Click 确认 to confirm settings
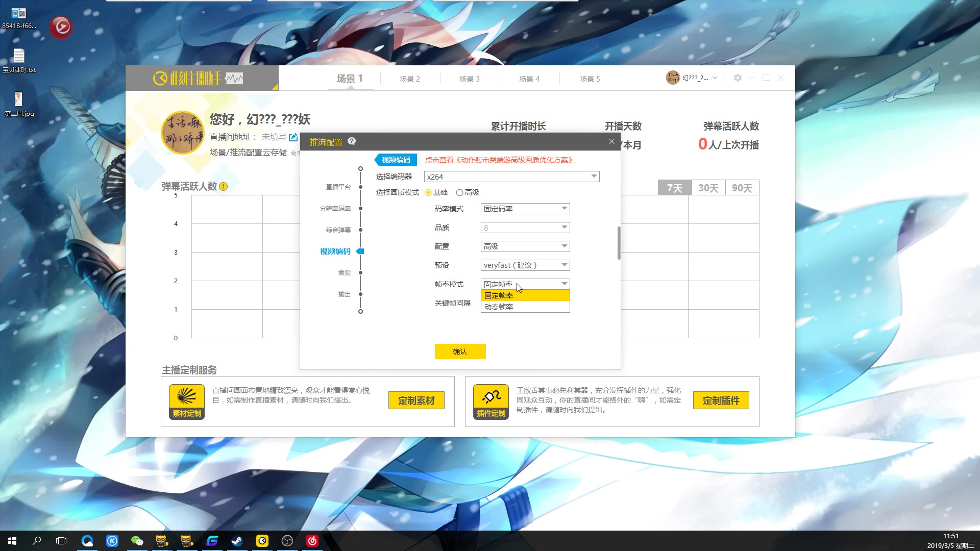The height and width of the screenshot is (551, 980). (460, 351)
